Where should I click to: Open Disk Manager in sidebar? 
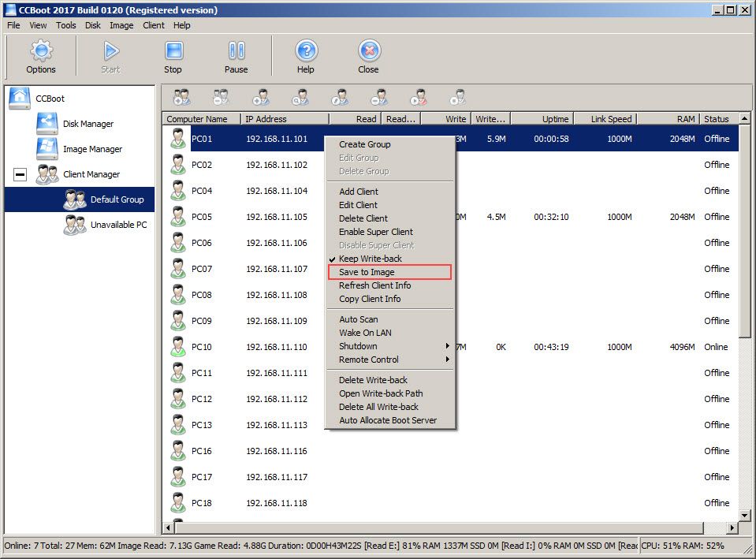[x=88, y=124]
